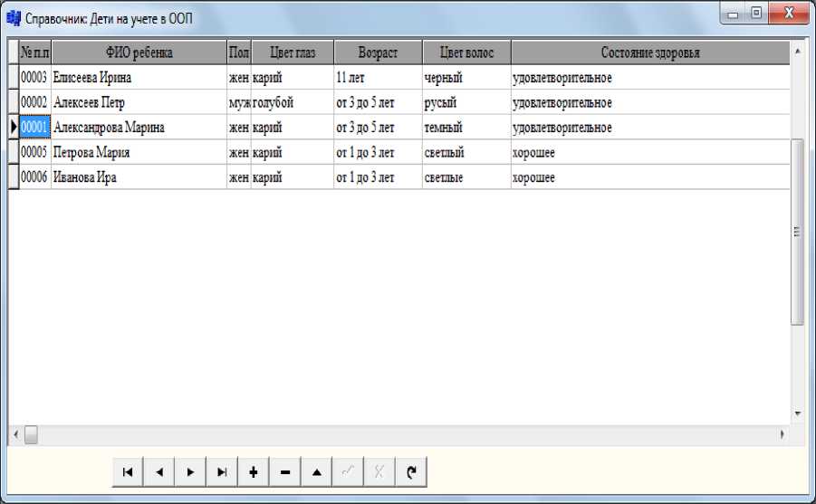Click the русый hair color cell
The width and height of the screenshot is (816, 504).
(x=466, y=102)
